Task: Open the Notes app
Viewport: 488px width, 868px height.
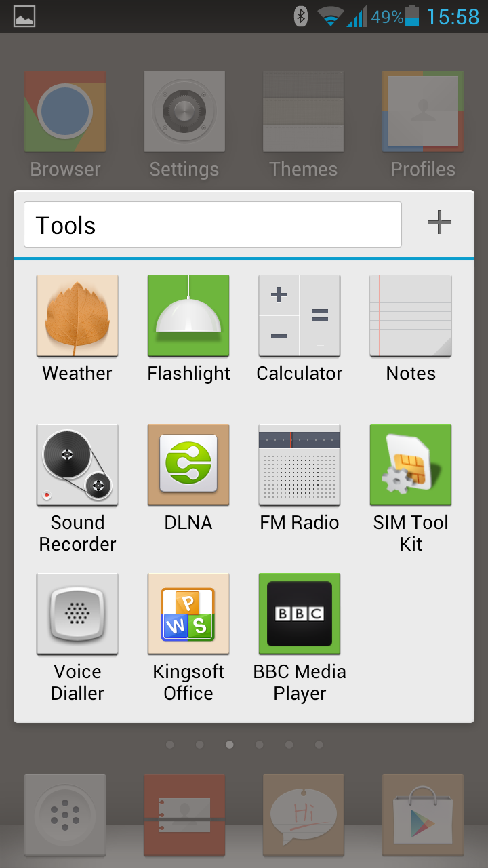Action: 411,315
